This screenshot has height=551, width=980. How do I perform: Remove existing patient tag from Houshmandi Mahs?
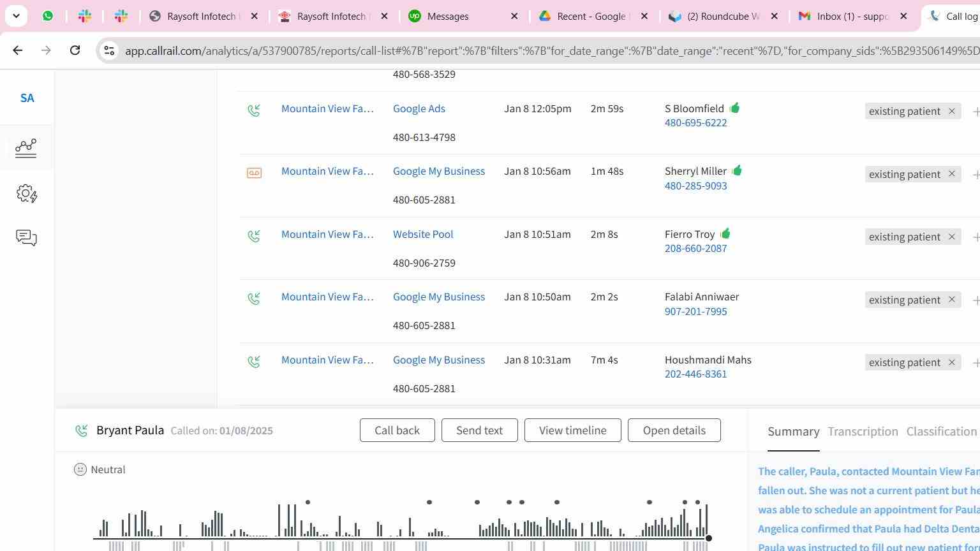tap(951, 362)
